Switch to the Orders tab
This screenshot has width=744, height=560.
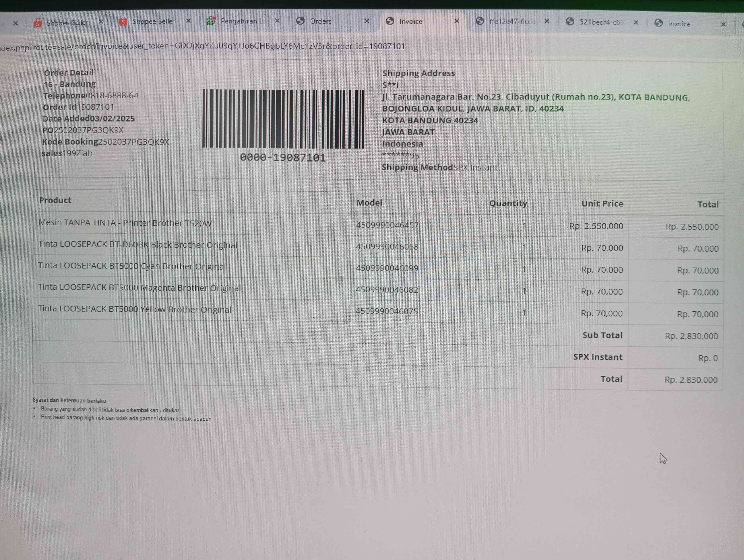pyautogui.click(x=321, y=21)
